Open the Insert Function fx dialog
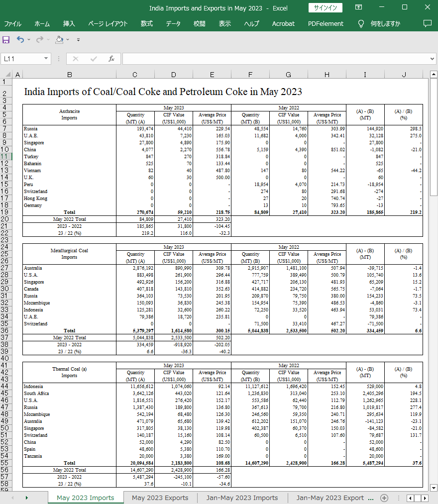The width and height of the screenshot is (438, 504). [x=111, y=59]
